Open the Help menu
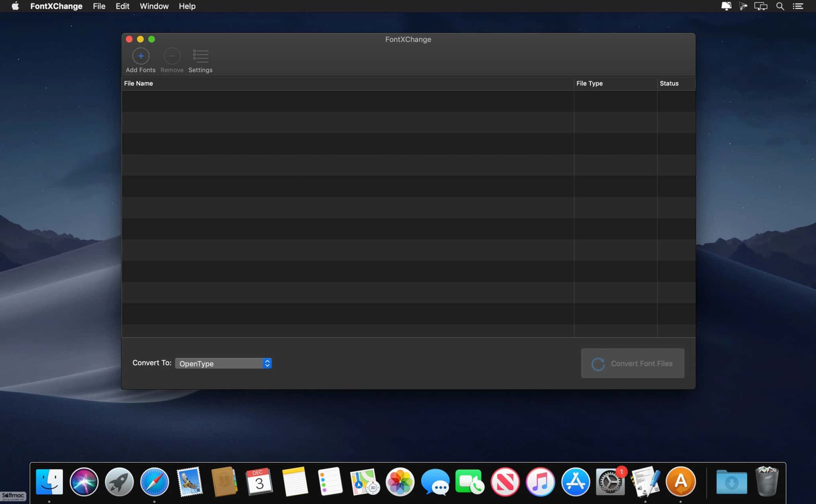Viewport: 816px width, 504px height. coord(187,6)
